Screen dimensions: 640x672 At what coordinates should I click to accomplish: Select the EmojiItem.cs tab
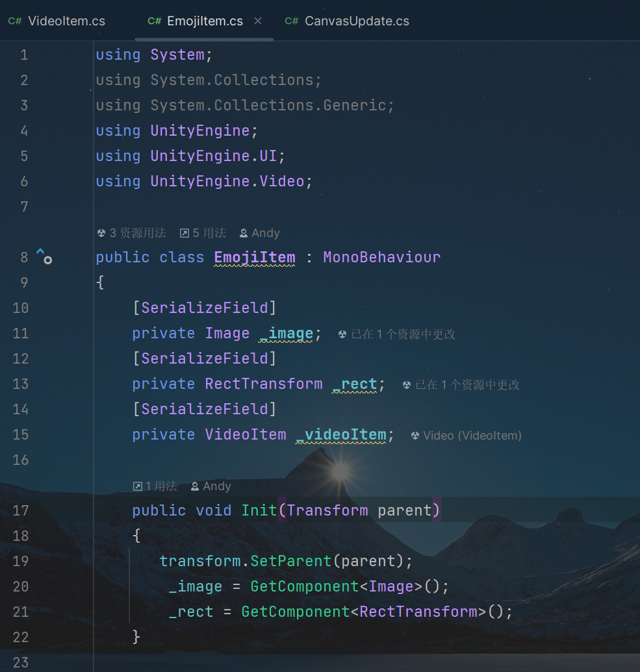point(195,21)
